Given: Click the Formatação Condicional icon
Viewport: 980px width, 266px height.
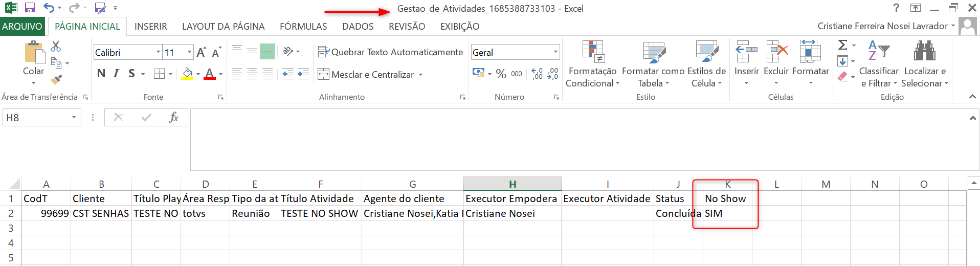Looking at the screenshot, I should point(593,52).
